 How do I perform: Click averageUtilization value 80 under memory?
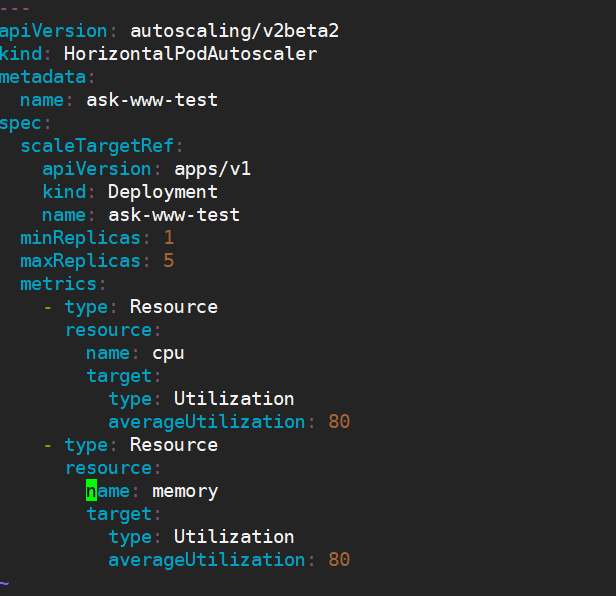coord(339,560)
